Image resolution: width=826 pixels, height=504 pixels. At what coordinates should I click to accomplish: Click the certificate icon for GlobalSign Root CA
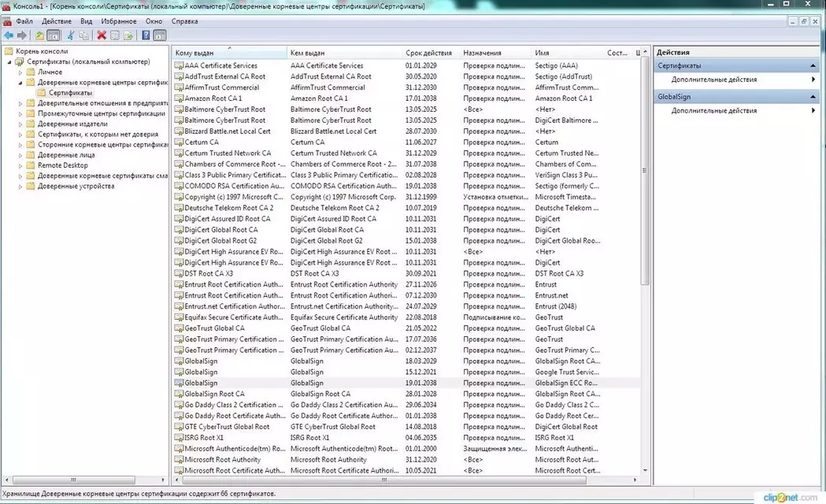click(179, 394)
